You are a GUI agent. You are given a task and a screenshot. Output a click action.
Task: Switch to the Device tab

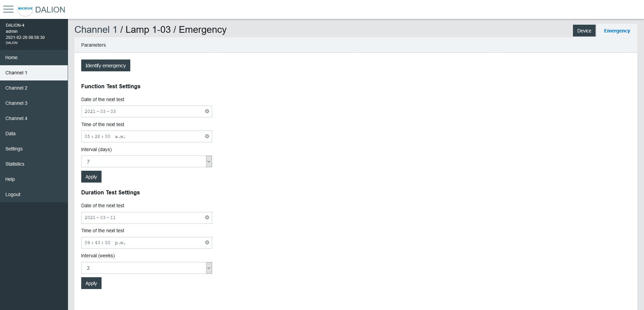[584, 30]
